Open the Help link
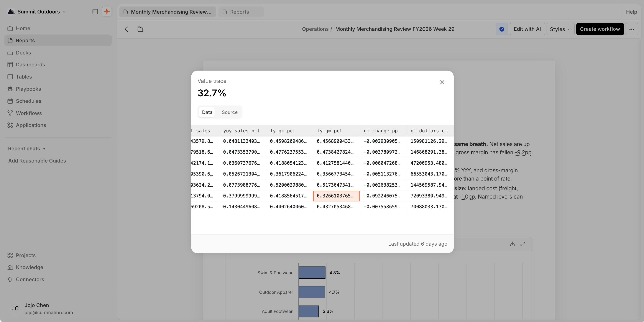This screenshot has width=644, height=322. pos(631,12)
